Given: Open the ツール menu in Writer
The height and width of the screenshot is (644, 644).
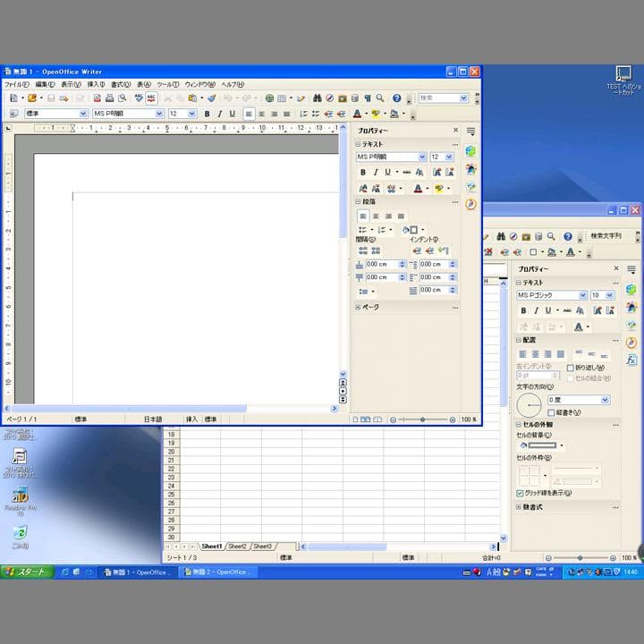Looking at the screenshot, I should coord(167,84).
